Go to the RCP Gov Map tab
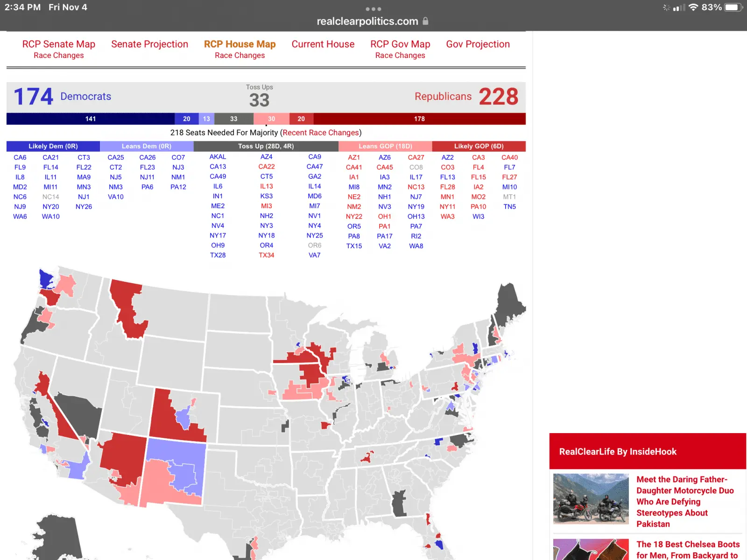This screenshot has width=747, height=560. pos(400,44)
